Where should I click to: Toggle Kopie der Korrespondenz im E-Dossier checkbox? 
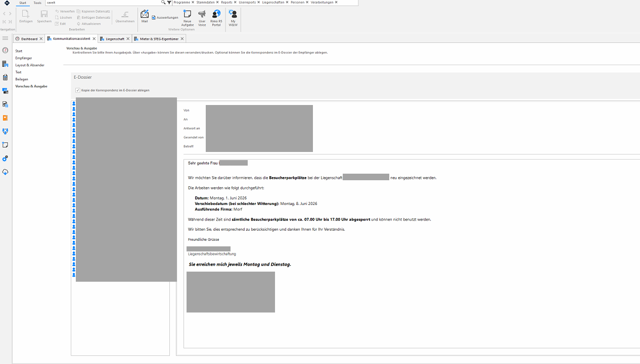pyautogui.click(x=78, y=90)
